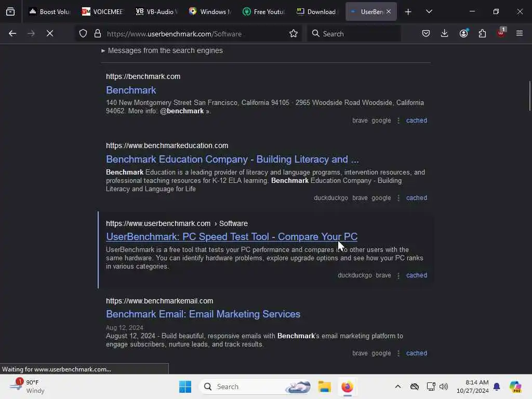This screenshot has width=532, height=399.
Task: Open Firefox account menu
Action: click(x=463, y=33)
